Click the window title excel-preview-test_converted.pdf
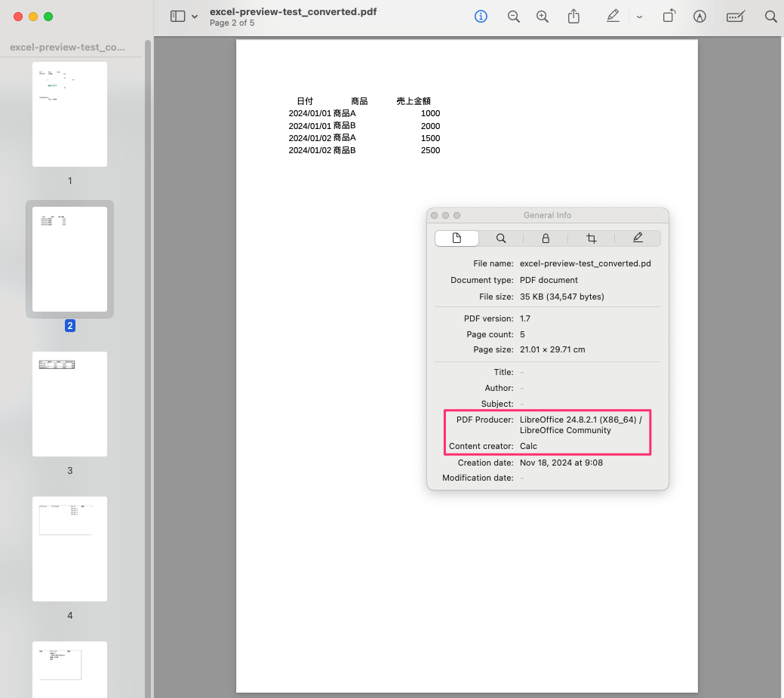This screenshot has height=698, width=784. 293,11
